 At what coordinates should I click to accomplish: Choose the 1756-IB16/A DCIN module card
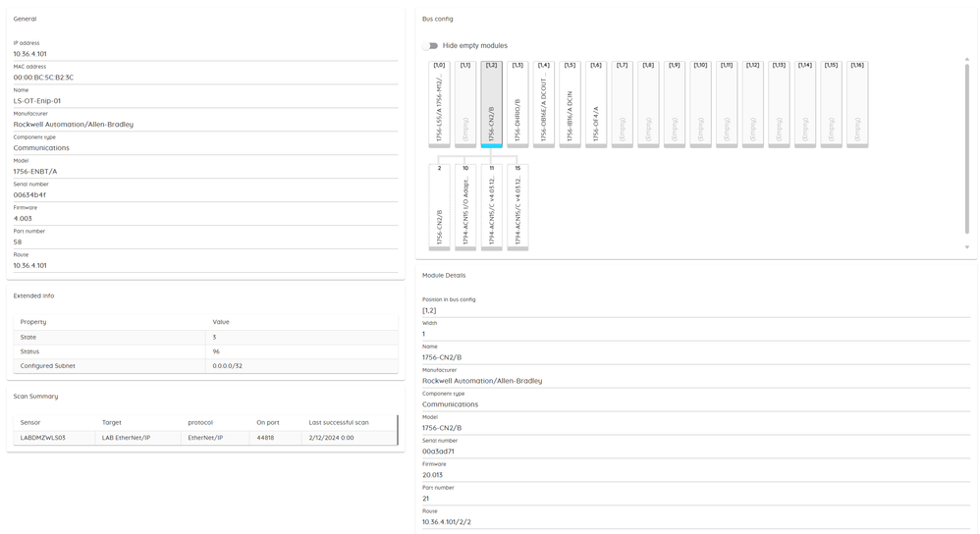pyautogui.click(x=570, y=104)
